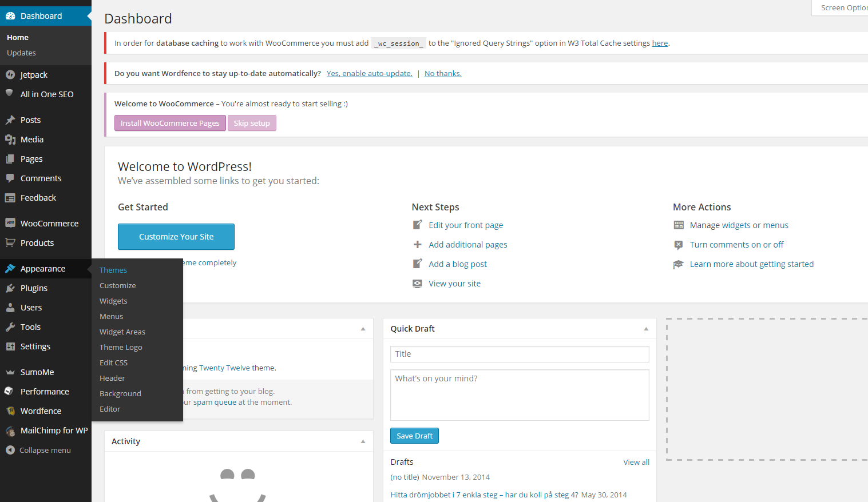Click the WooCommerce icon in sidebar

click(10, 223)
